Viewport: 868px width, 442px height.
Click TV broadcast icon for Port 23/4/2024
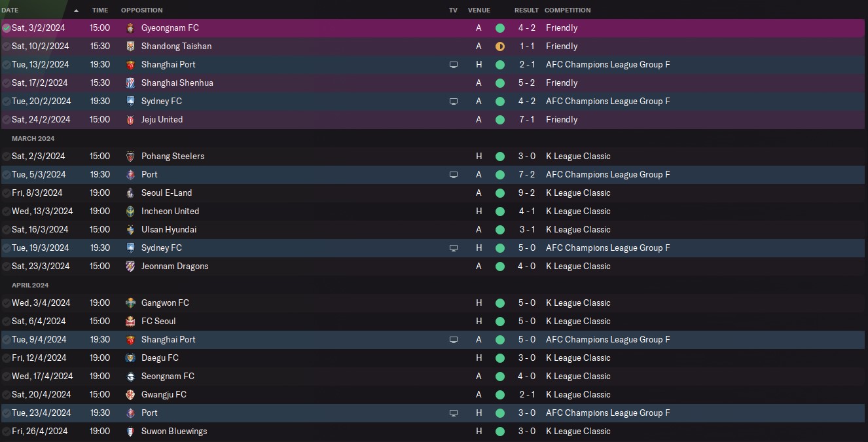[454, 413]
